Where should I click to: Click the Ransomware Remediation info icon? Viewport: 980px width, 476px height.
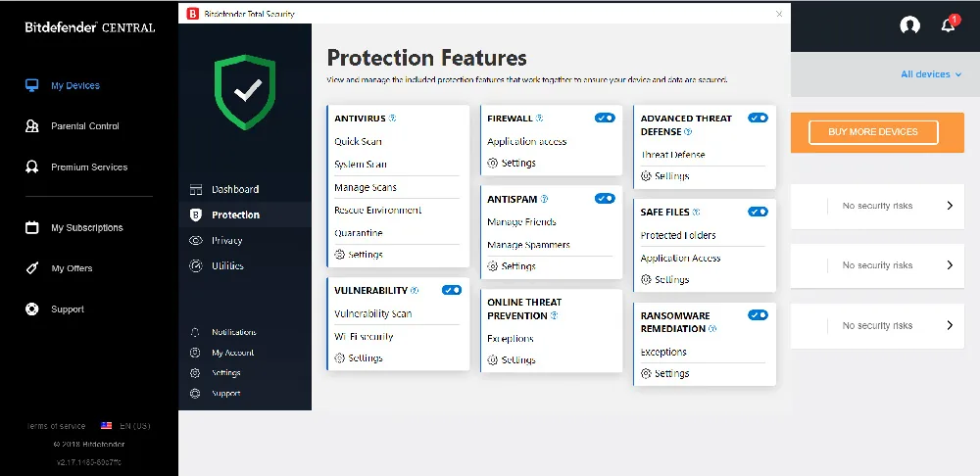[712, 329]
